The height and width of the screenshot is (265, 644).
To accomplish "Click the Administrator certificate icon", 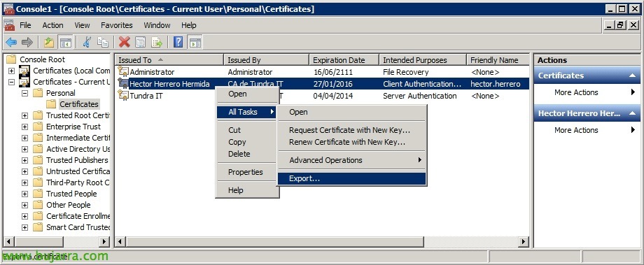I will click(123, 71).
